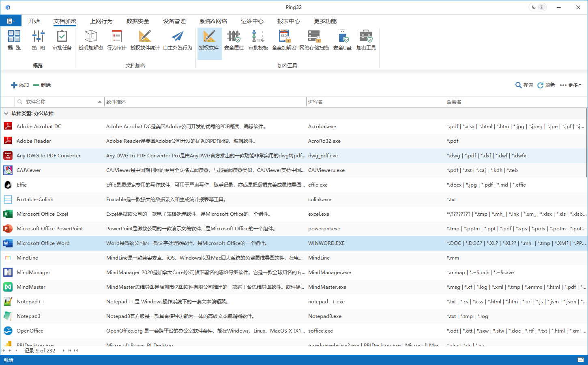
Task: Select the Foxtable-Colink row
Action: pos(294,200)
